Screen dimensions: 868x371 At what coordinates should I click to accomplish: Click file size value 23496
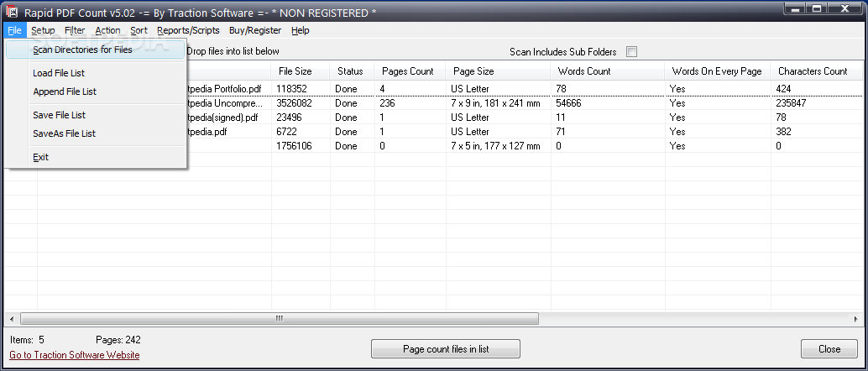[290, 118]
